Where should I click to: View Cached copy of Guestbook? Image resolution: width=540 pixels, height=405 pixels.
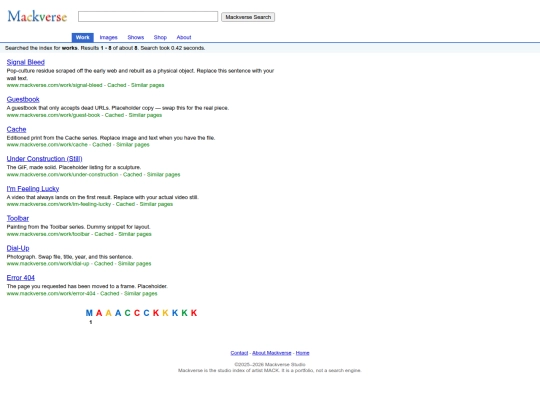pos(114,115)
